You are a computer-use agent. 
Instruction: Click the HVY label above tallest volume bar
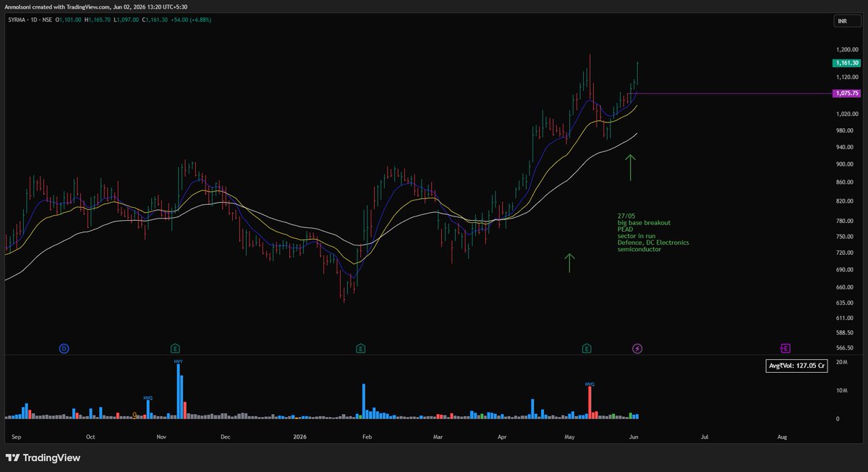(x=178, y=360)
